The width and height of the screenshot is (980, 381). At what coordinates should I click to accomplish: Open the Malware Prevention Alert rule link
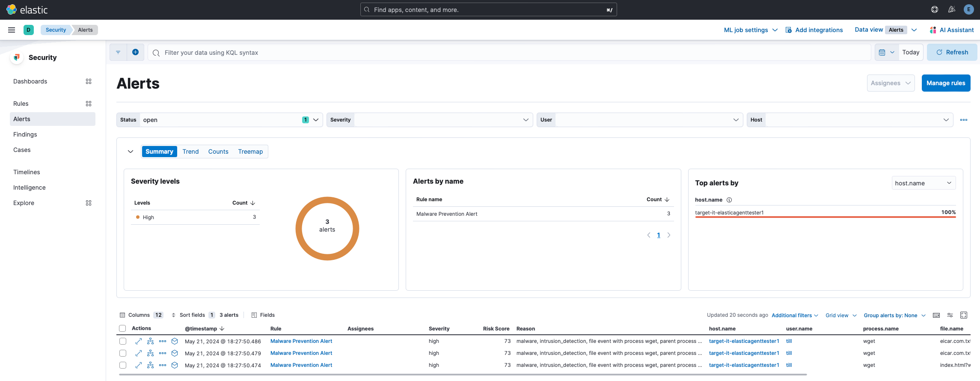pos(301,341)
